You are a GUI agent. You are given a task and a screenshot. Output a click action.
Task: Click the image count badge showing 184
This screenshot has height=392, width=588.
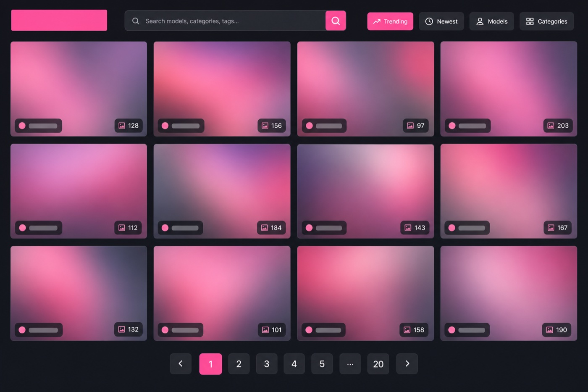(271, 228)
